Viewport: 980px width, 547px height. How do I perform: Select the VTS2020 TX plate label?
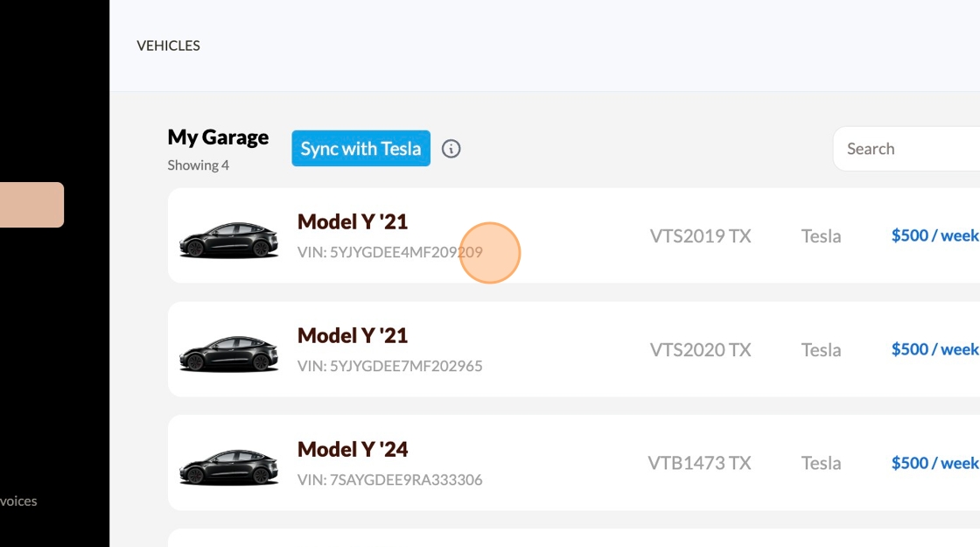pos(700,350)
